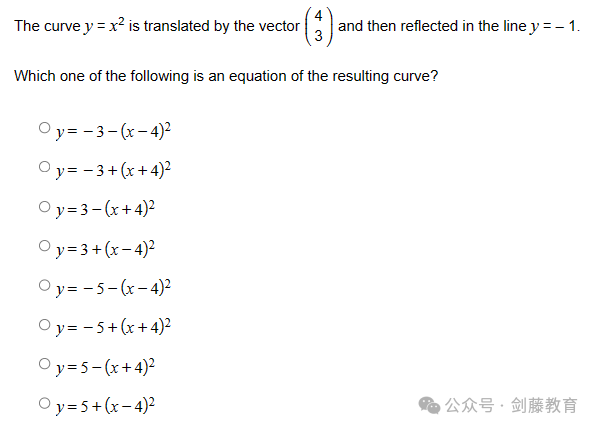
Task: Click the equation label y = −5 + (x + 4)²
Action: point(113,327)
